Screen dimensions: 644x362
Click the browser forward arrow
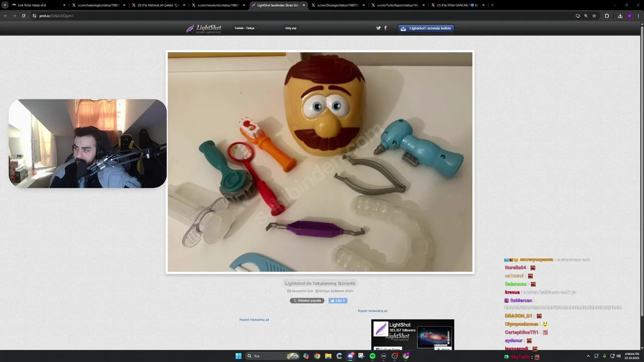pos(14,16)
